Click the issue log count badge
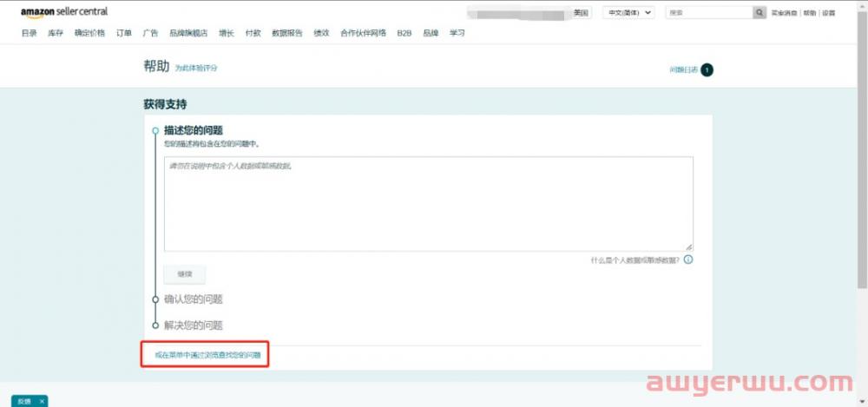The width and height of the screenshot is (868, 407). [x=707, y=69]
